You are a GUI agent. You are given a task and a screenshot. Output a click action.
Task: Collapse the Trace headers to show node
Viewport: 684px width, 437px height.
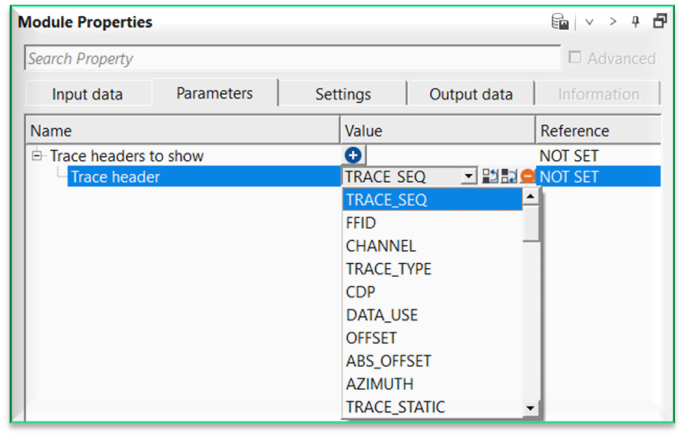[37, 155]
